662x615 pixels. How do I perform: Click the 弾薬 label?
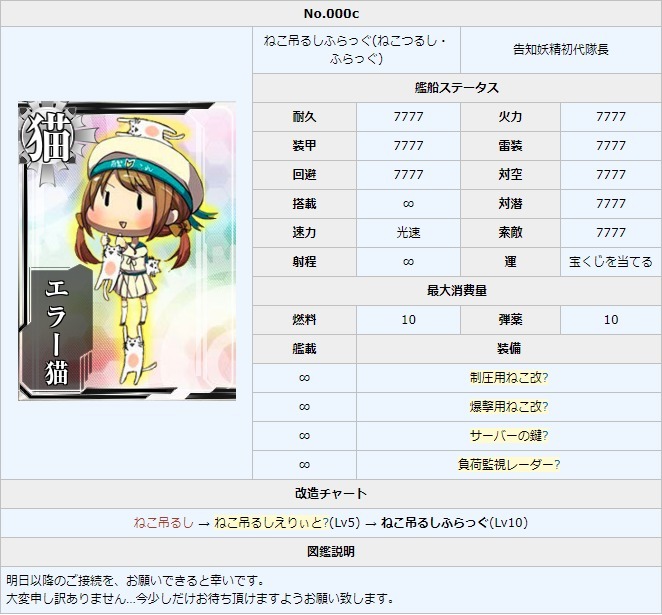(x=510, y=320)
